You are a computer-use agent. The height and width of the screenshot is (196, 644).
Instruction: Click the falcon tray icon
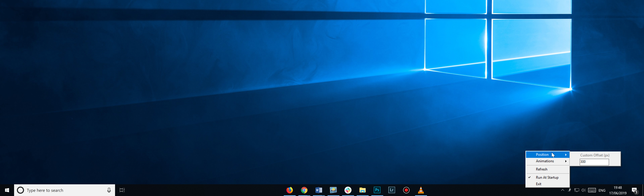pos(570,190)
